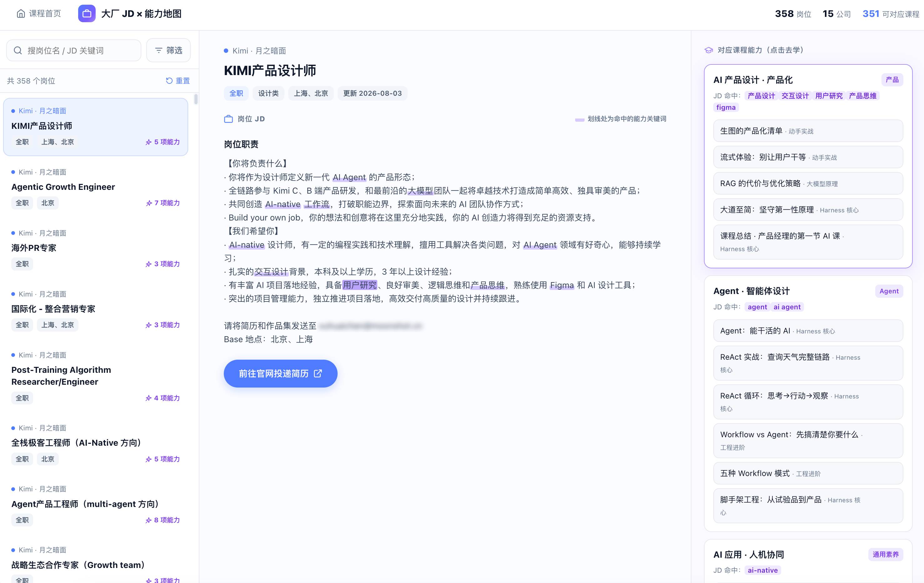This screenshot has width=924, height=583.
Task: Click the circular reset arrow icon
Action: click(x=169, y=81)
